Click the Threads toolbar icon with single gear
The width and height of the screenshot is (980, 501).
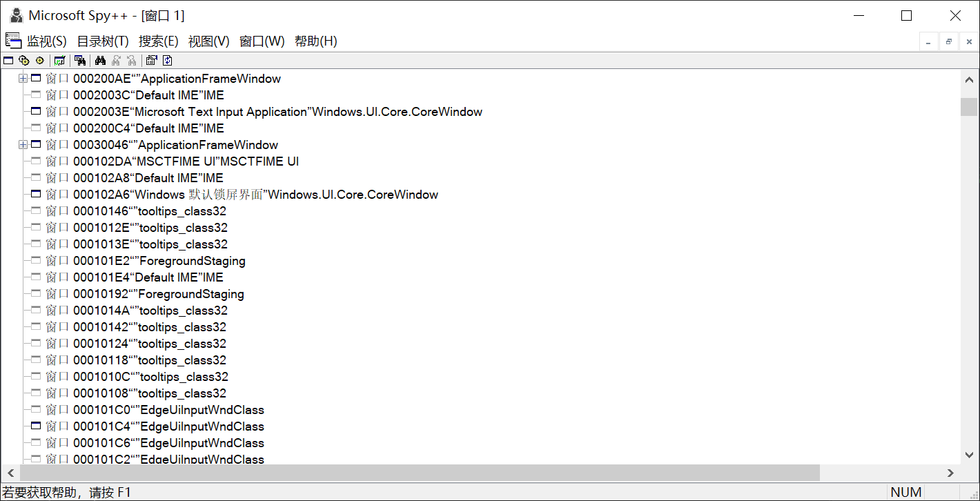[39, 61]
